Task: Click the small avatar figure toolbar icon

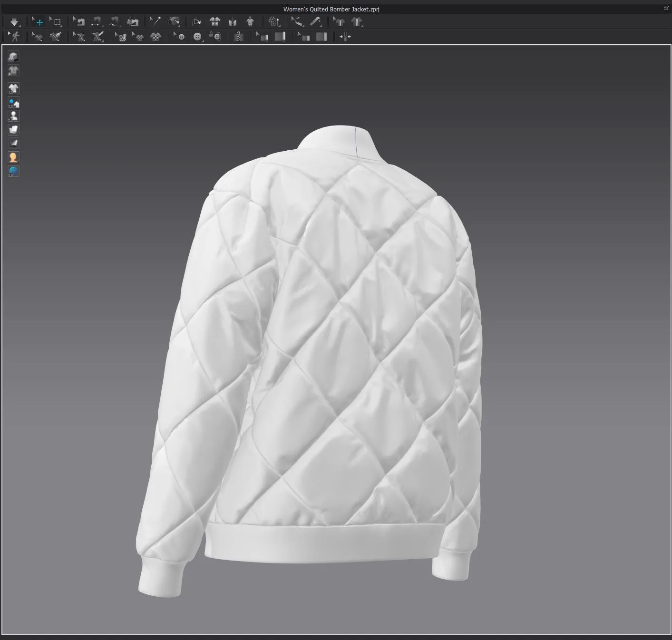Action: (250, 22)
